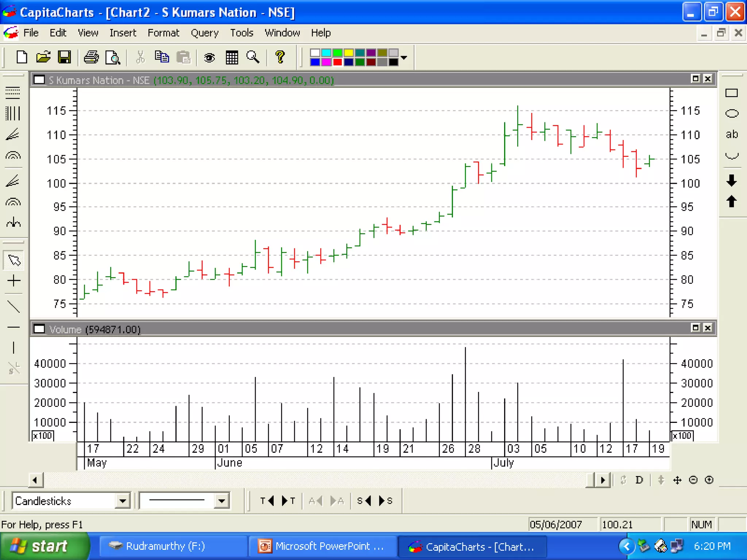Click the Print icon in the toolbar
Image resolution: width=747 pixels, height=560 pixels.
click(91, 57)
